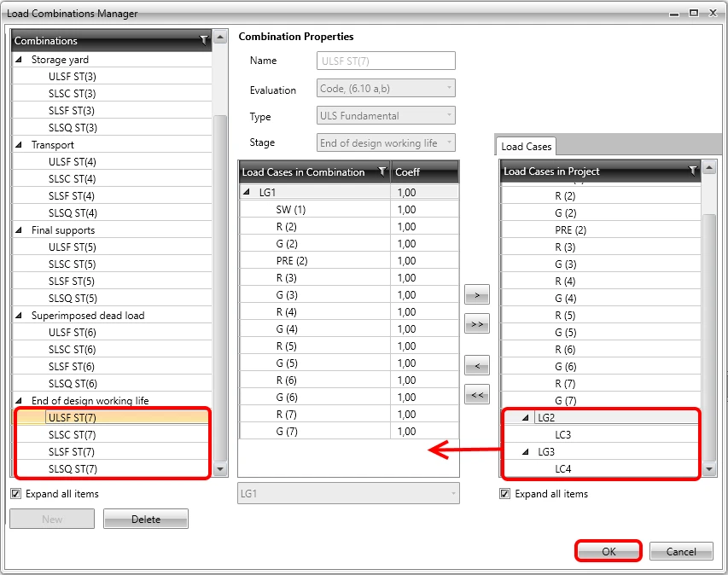Open the Evaluation dropdown
Image resolution: width=728 pixels, height=575 pixels.
[x=386, y=88]
